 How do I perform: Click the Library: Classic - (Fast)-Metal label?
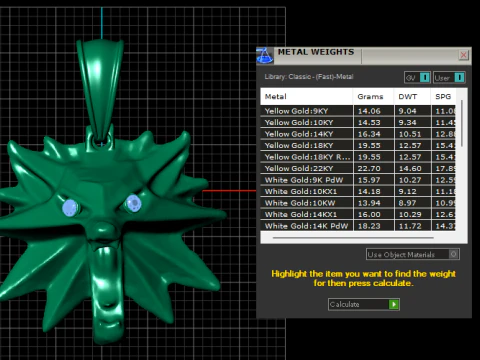coord(309,77)
